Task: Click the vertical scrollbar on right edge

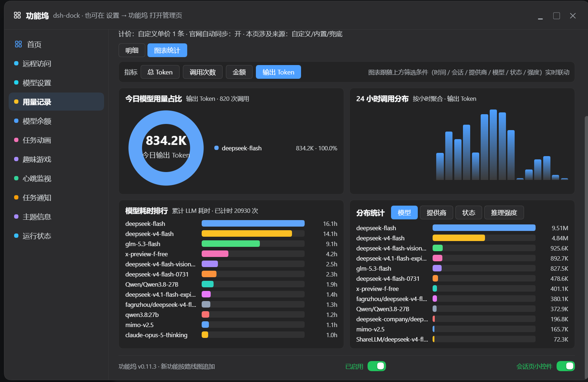Action: tap(586, 248)
